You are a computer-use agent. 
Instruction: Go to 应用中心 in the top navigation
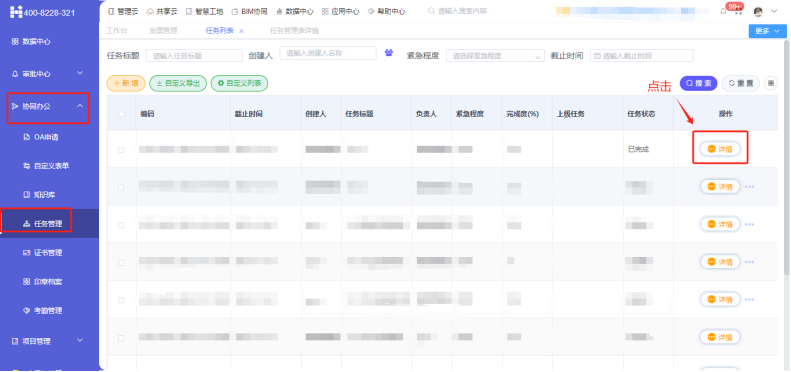[x=341, y=11]
